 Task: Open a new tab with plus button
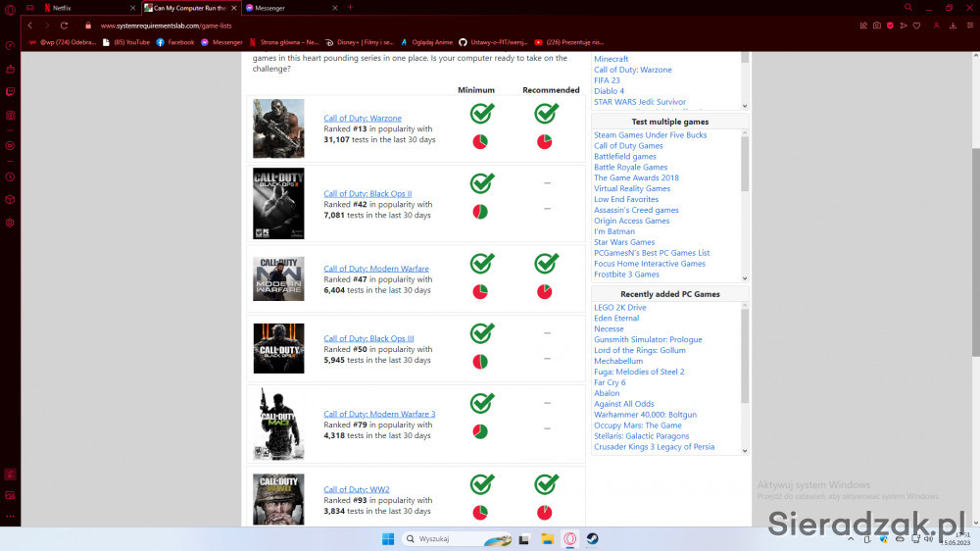coord(350,8)
